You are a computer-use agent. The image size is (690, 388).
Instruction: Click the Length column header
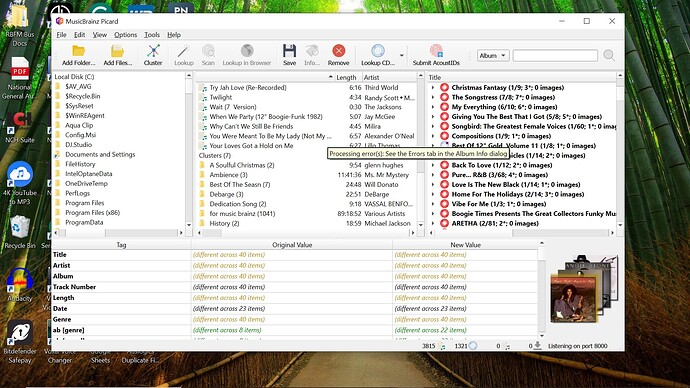(346, 77)
